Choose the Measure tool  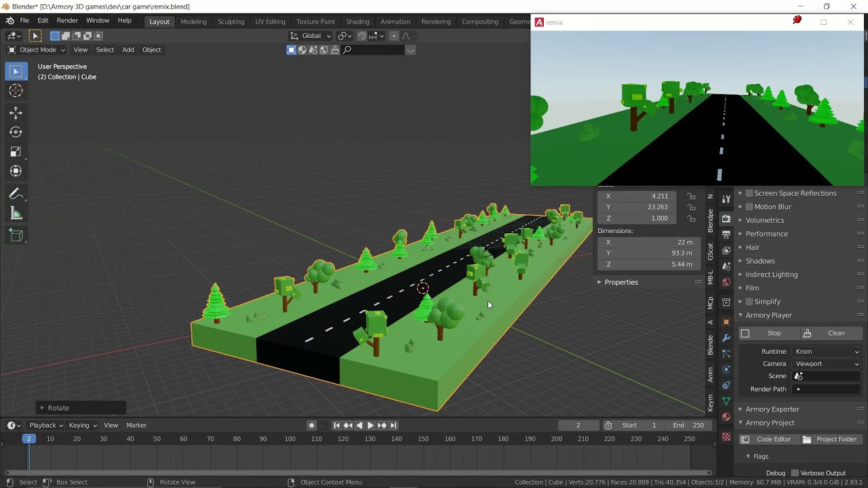16,213
